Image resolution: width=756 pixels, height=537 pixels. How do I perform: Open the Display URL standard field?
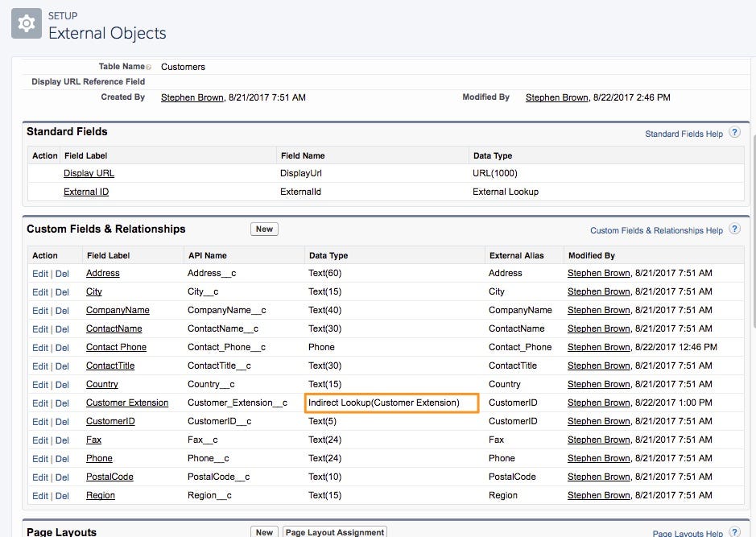[x=89, y=174]
